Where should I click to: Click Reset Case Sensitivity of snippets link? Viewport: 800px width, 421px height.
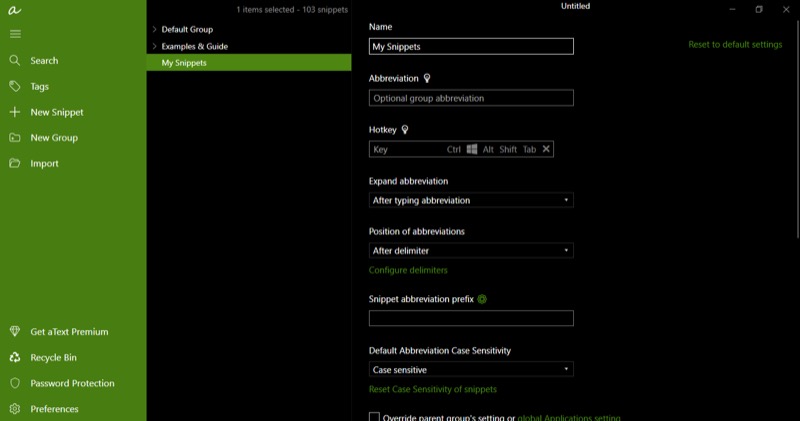(x=433, y=389)
